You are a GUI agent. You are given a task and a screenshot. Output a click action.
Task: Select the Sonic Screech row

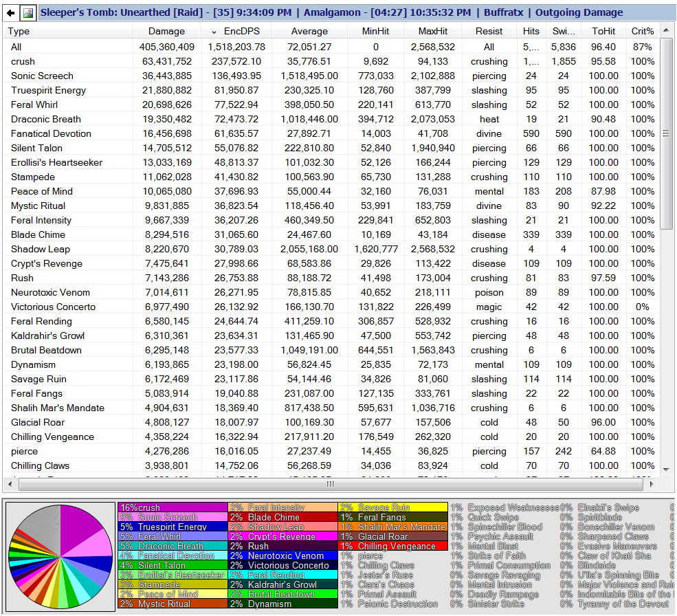[x=331, y=76]
